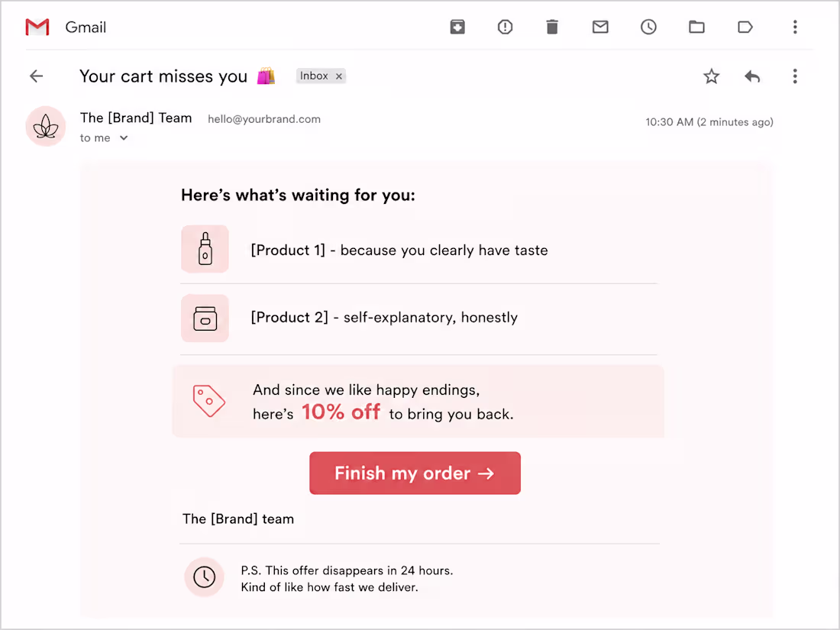Screen dimensions: 840x630
Task: Click the hello@yourbrand.com sender address
Action: [x=264, y=119]
